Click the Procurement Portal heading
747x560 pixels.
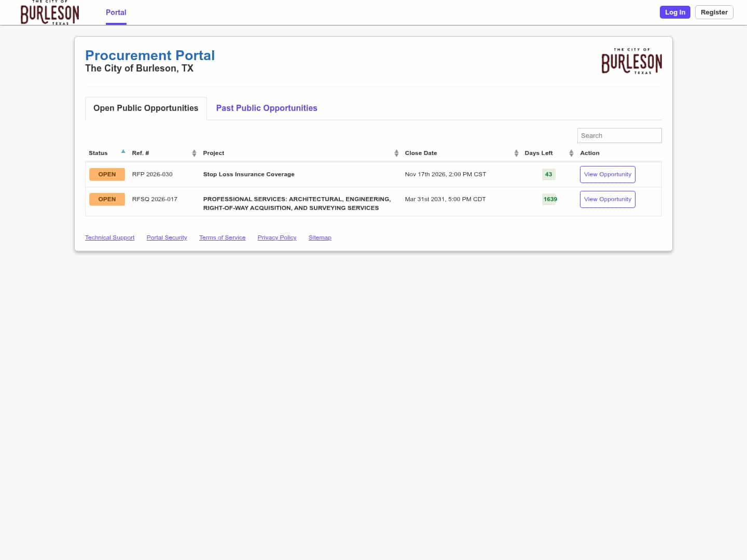[x=150, y=55]
